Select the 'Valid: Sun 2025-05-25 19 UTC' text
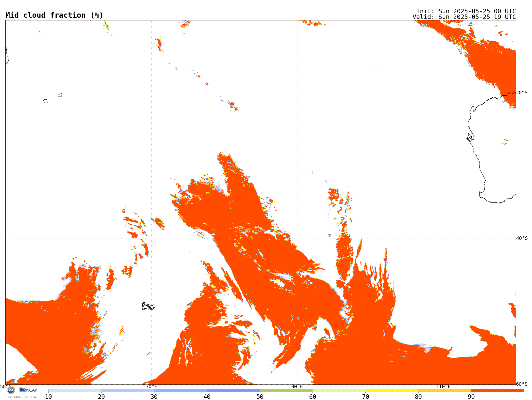The width and height of the screenshot is (532, 400). click(464, 17)
